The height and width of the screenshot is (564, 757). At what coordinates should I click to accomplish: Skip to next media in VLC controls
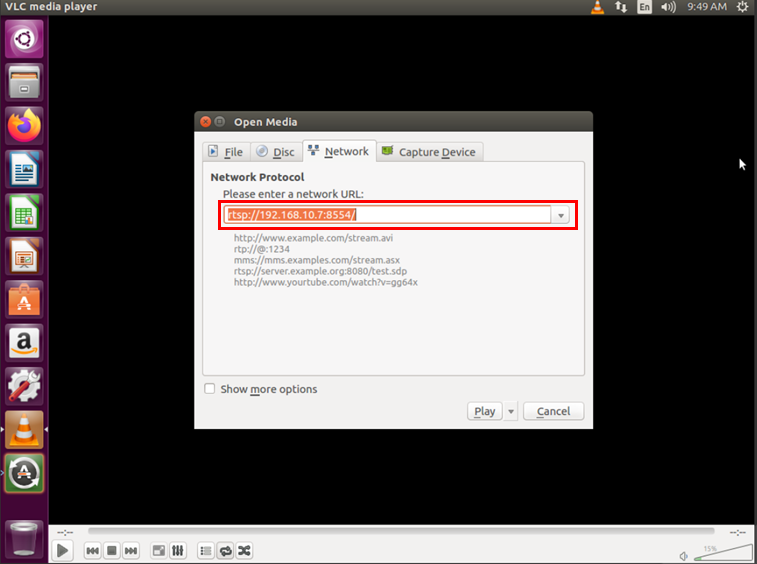click(131, 550)
